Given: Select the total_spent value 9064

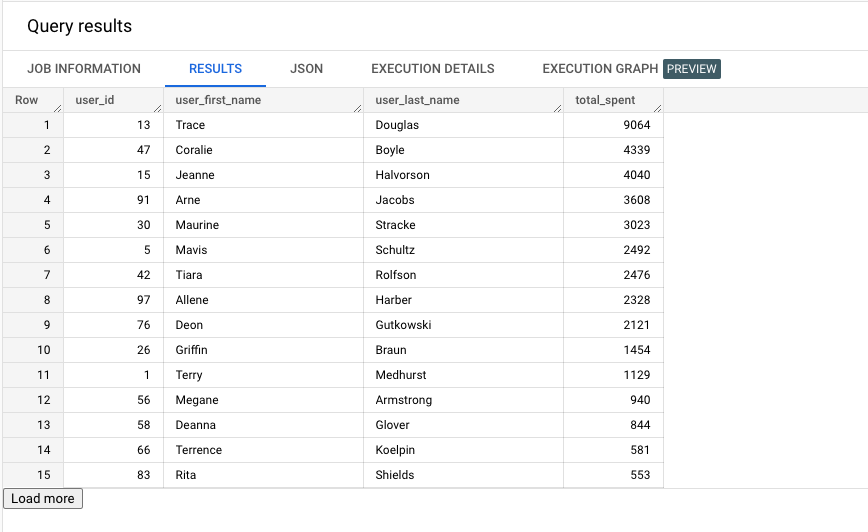Looking at the screenshot, I should [x=636, y=125].
